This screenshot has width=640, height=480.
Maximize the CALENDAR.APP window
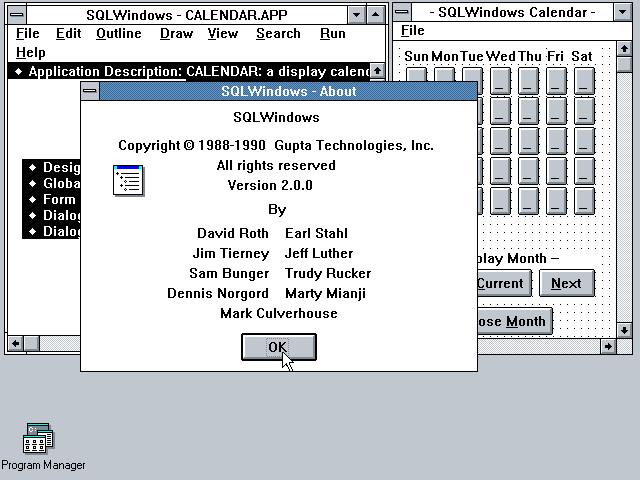[x=376, y=15]
